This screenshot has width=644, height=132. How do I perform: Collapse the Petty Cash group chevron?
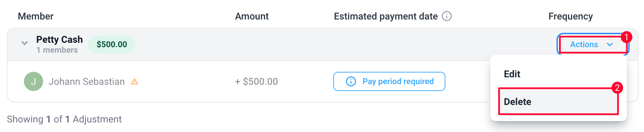coord(25,43)
